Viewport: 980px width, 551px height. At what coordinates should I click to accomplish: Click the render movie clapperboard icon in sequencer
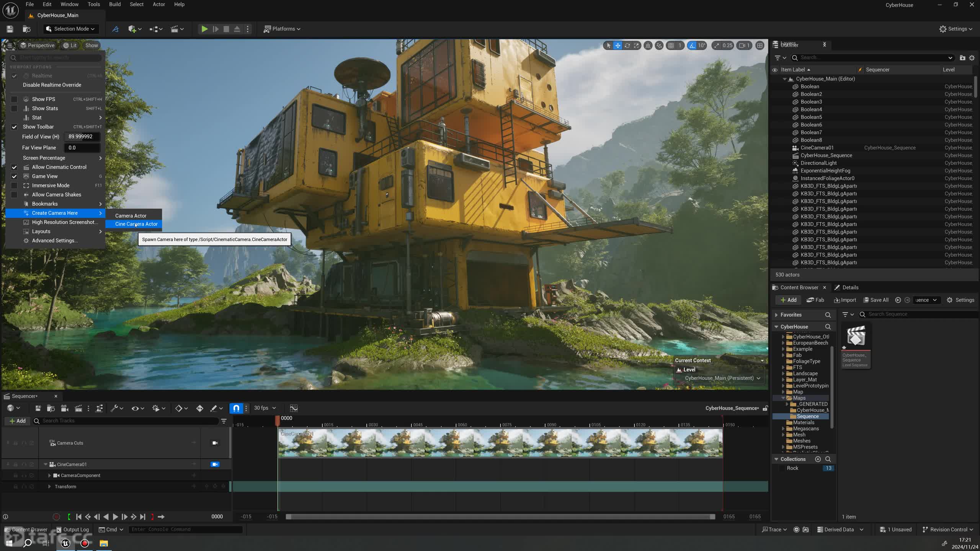click(x=78, y=408)
